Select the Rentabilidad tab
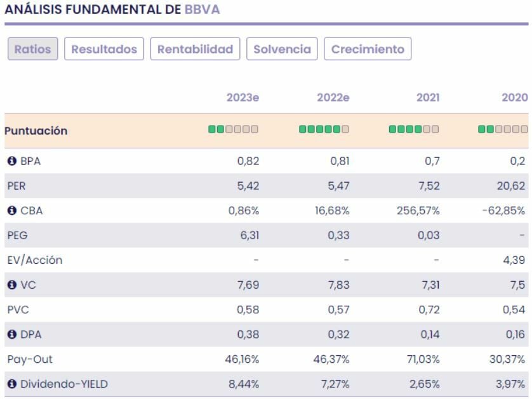The image size is (532, 399). [x=195, y=49]
